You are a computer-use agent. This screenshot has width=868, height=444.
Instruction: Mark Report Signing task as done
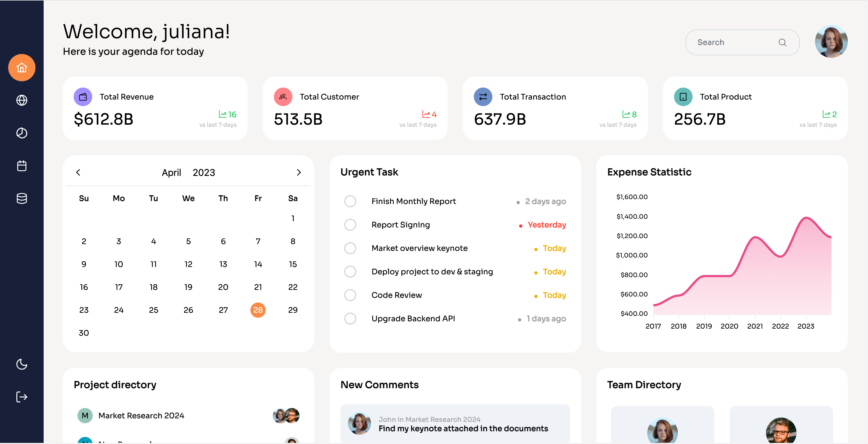(x=351, y=225)
